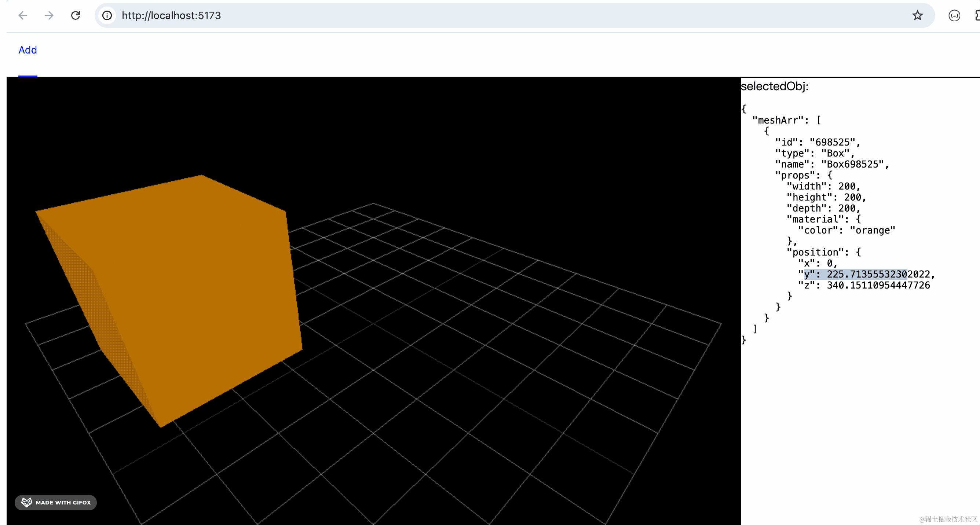980x525 pixels.
Task: Open the browser extension icon beside the address bar
Action: point(954,16)
